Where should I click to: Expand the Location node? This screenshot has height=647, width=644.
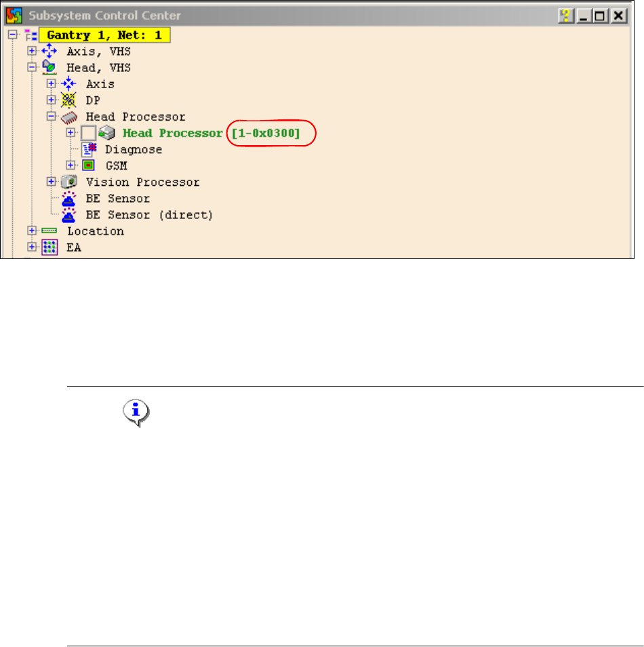[32, 230]
